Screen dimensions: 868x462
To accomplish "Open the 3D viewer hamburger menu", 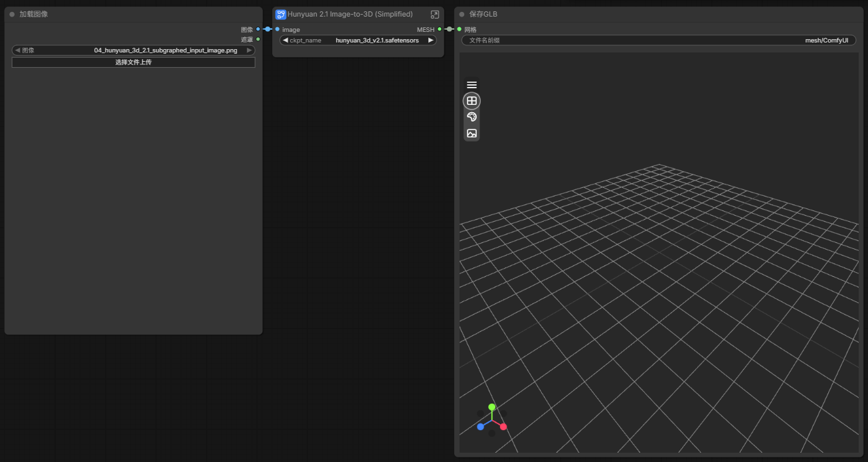I will [472, 85].
